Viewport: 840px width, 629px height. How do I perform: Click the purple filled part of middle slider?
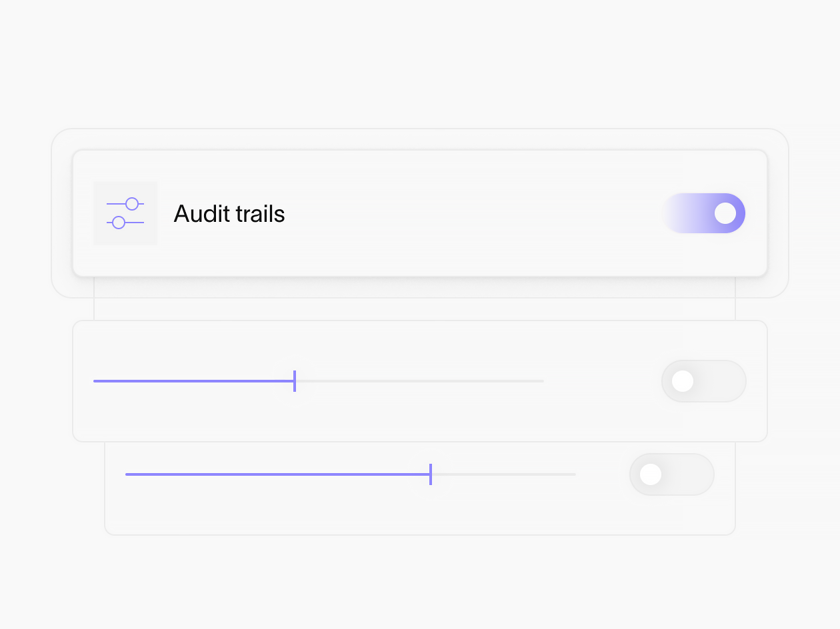(x=193, y=381)
